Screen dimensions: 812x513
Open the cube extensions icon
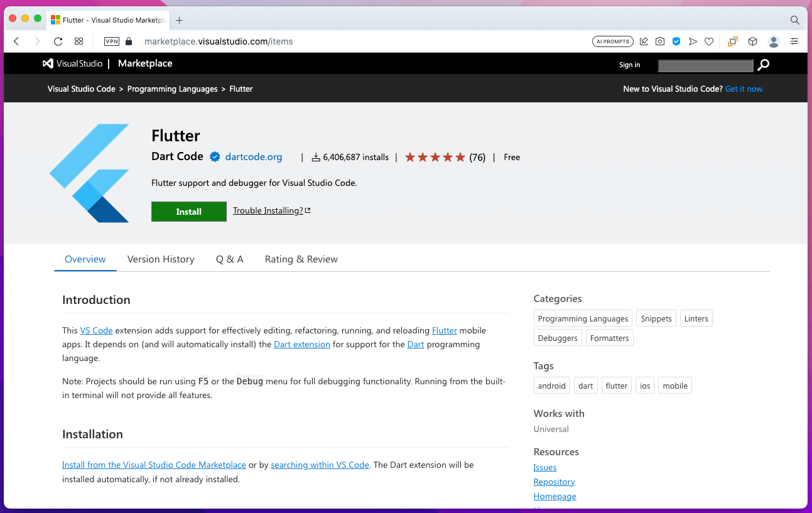(752, 41)
